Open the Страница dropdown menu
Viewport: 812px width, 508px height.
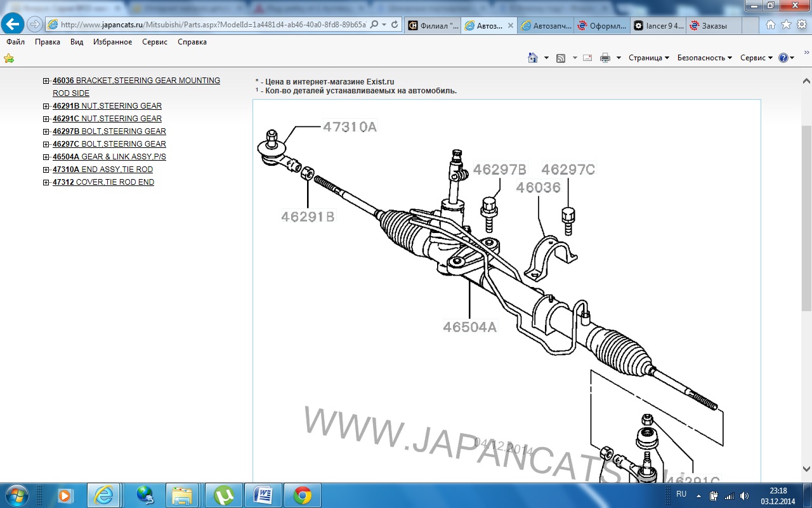point(648,58)
